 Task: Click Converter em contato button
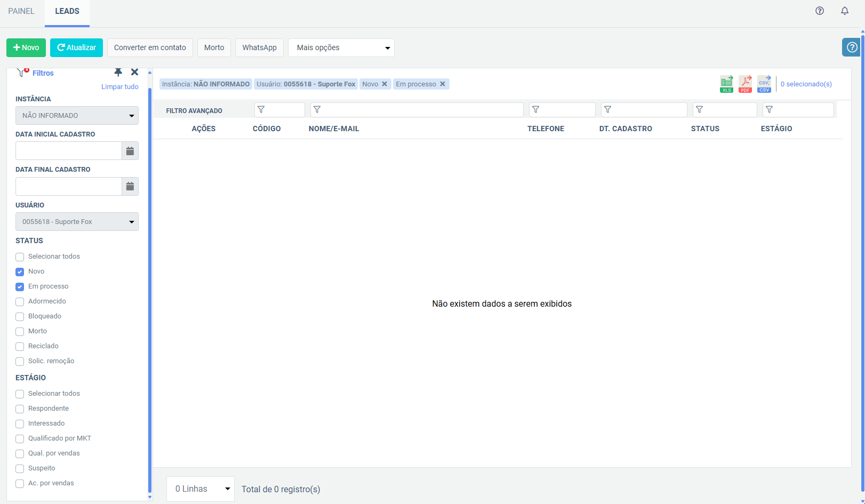tap(150, 47)
